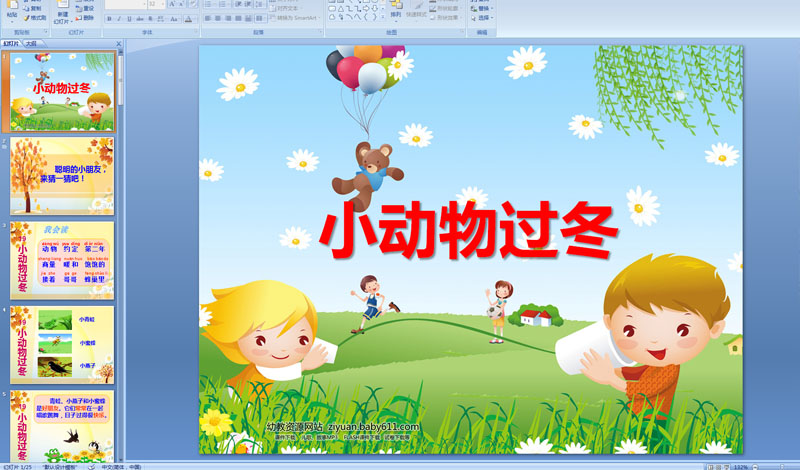Screen dimensions: 800x470
Task: Click the New Slide (新建幻灯片) button
Action: 62,12
